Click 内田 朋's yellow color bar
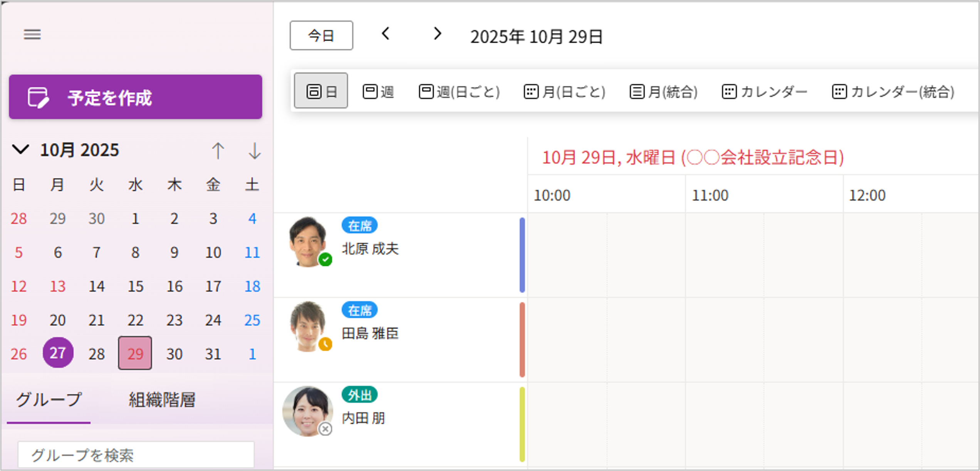This screenshot has height=471, width=980. click(x=522, y=424)
